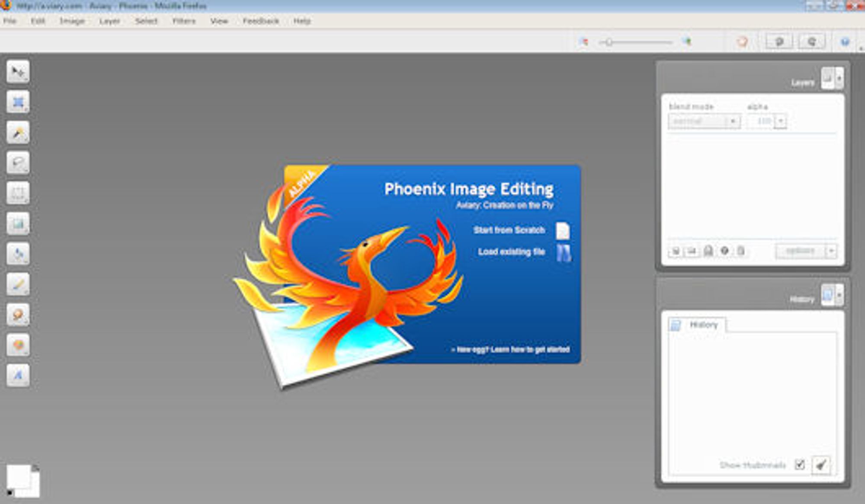Click the History panel header icon
Viewport: 865px width, 504px height.
827,295
